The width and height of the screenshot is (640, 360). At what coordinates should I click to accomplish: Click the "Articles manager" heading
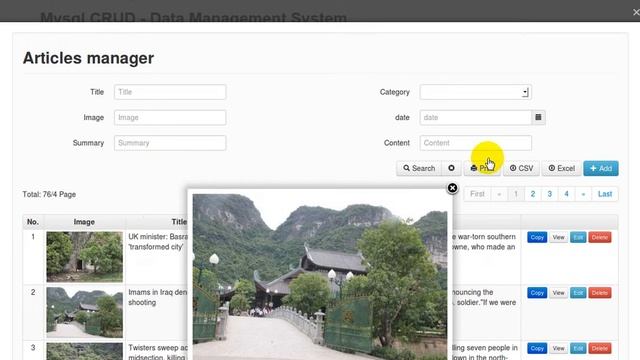(x=88, y=58)
